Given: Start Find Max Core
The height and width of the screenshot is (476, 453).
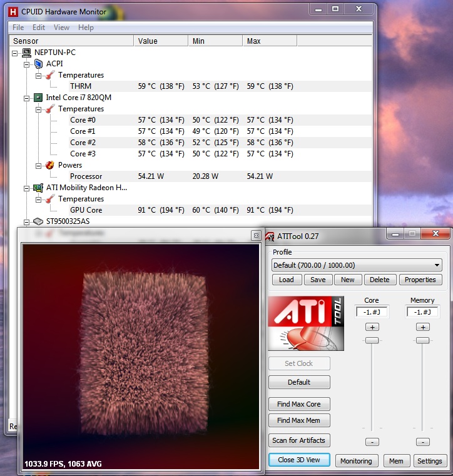Looking at the screenshot, I should [x=299, y=404].
